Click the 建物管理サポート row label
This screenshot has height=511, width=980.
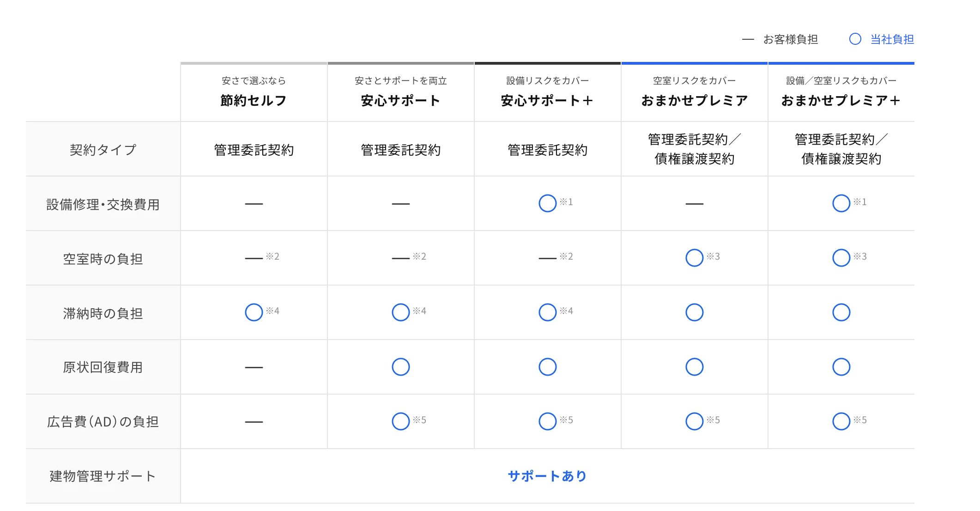(103, 476)
